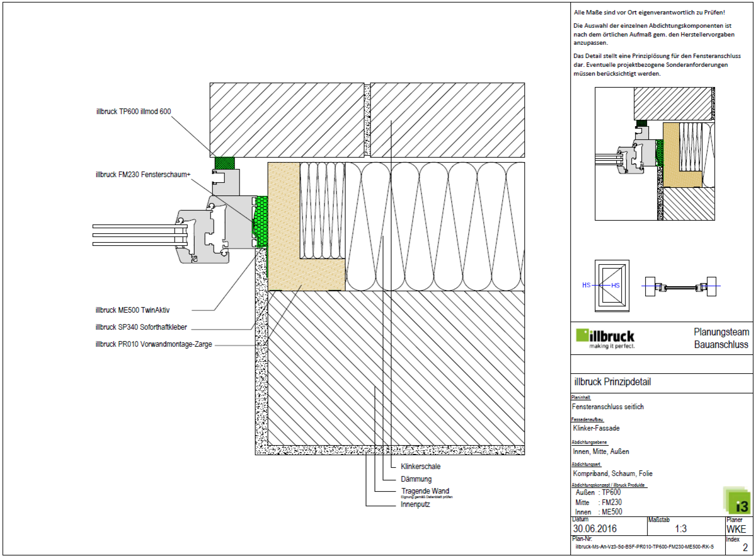Click the 'Abdichtungsebene' field heading

tap(588, 442)
